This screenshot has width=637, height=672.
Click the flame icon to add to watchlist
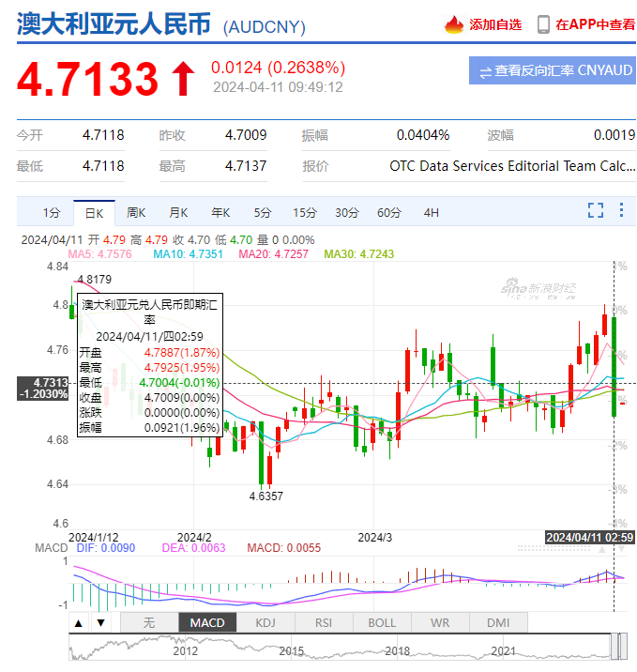coord(454,24)
